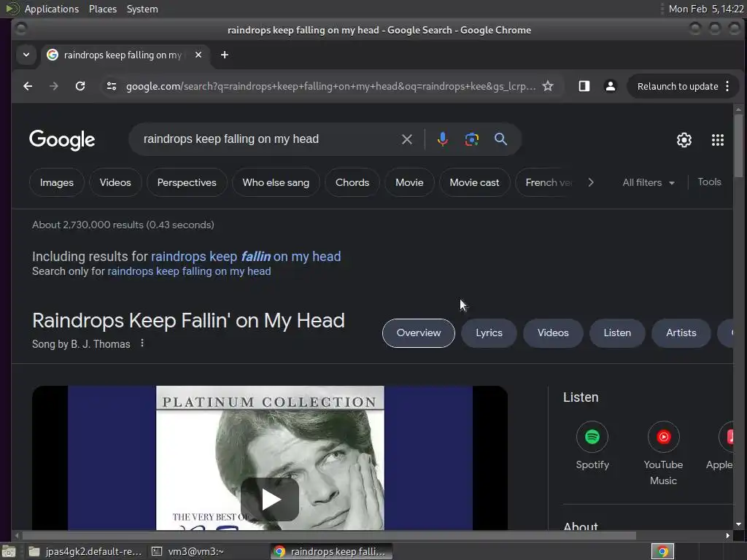The image size is (747, 560).
Task: Switch to the Listen song tab
Action: coord(617,332)
